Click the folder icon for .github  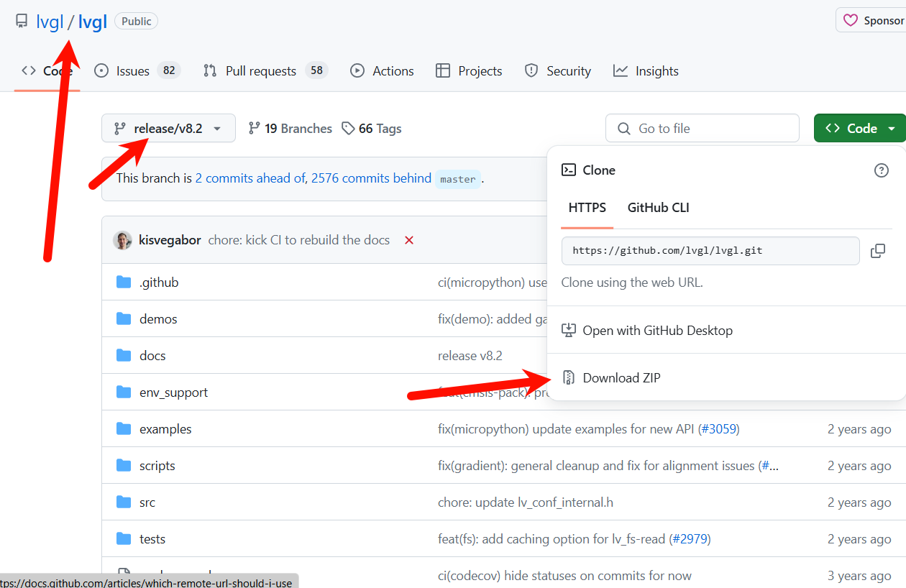click(x=124, y=282)
